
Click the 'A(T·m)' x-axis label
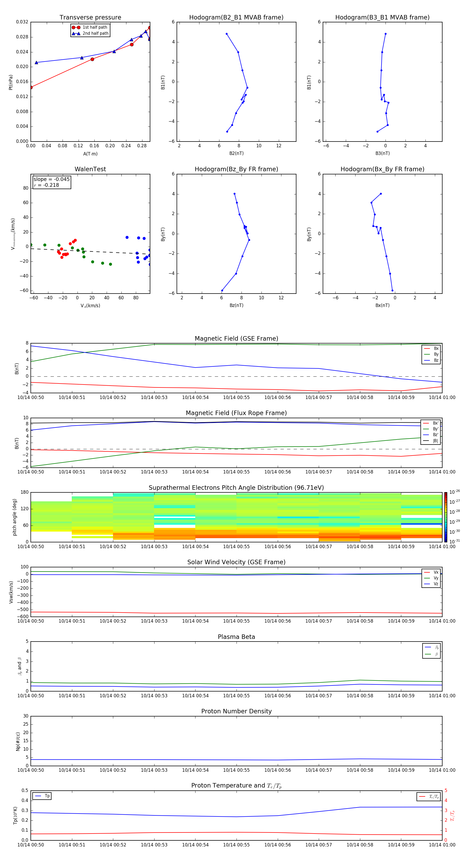pos(90,154)
